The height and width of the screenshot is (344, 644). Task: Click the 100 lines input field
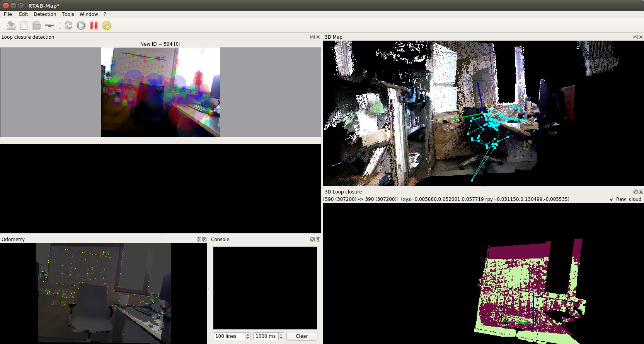pyautogui.click(x=229, y=336)
